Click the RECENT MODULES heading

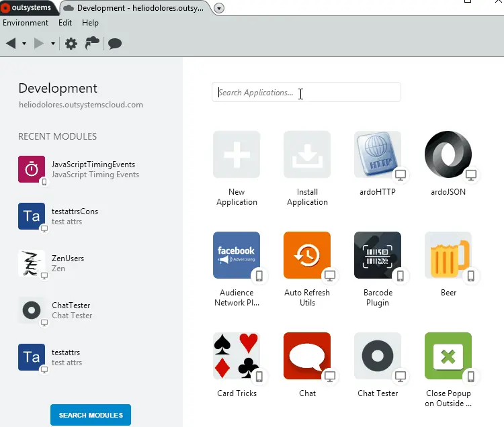[57, 136]
